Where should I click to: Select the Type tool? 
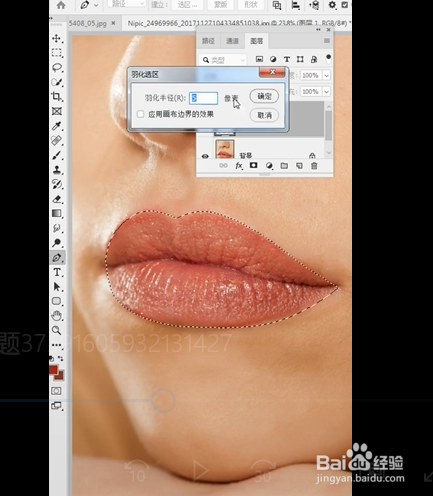pyautogui.click(x=57, y=272)
